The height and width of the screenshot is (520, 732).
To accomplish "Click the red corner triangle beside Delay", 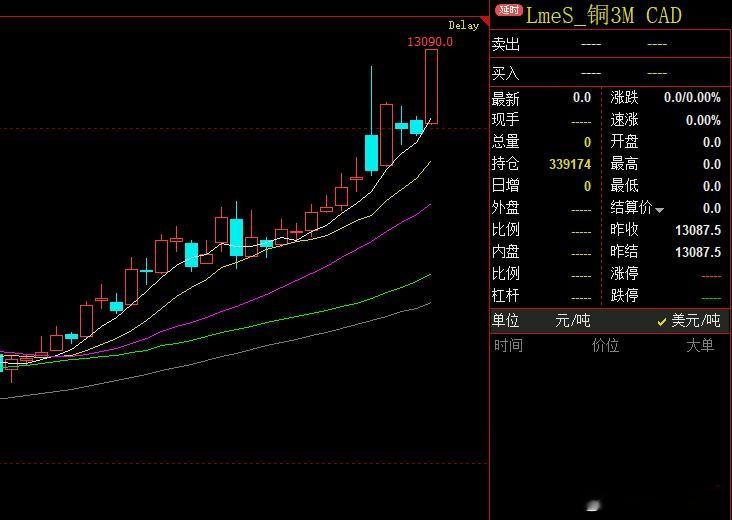I will tap(485, 21).
